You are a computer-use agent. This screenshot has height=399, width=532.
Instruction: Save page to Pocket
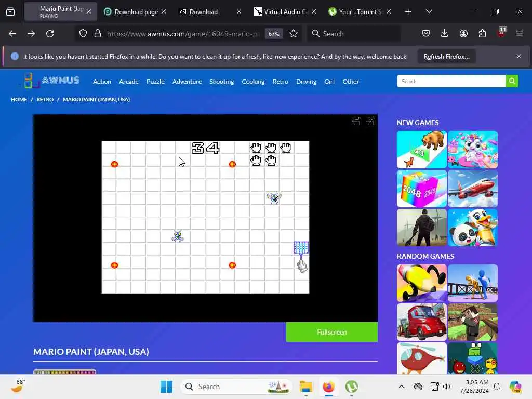point(426,33)
